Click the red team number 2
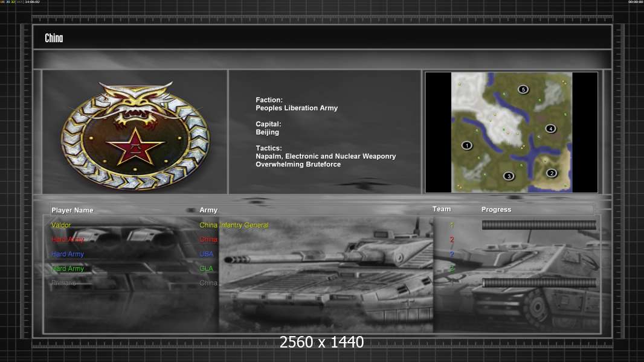644x362 pixels. 452,240
